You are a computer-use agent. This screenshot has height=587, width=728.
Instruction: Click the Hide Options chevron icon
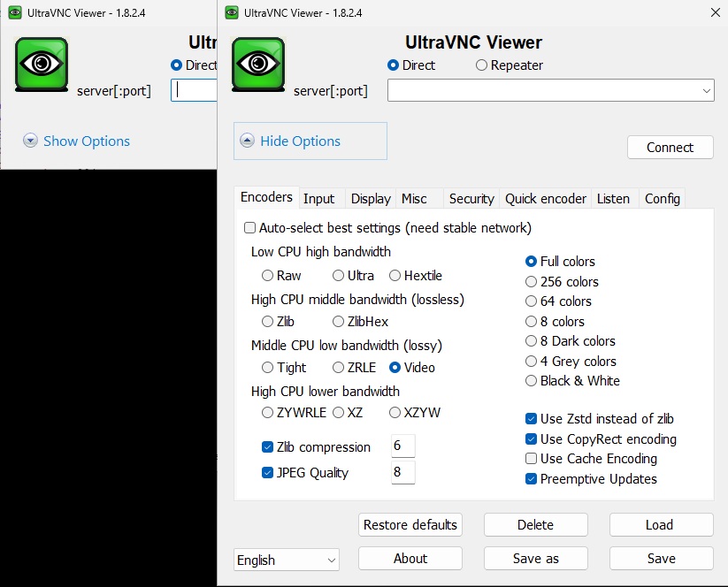click(x=247, y=141)
